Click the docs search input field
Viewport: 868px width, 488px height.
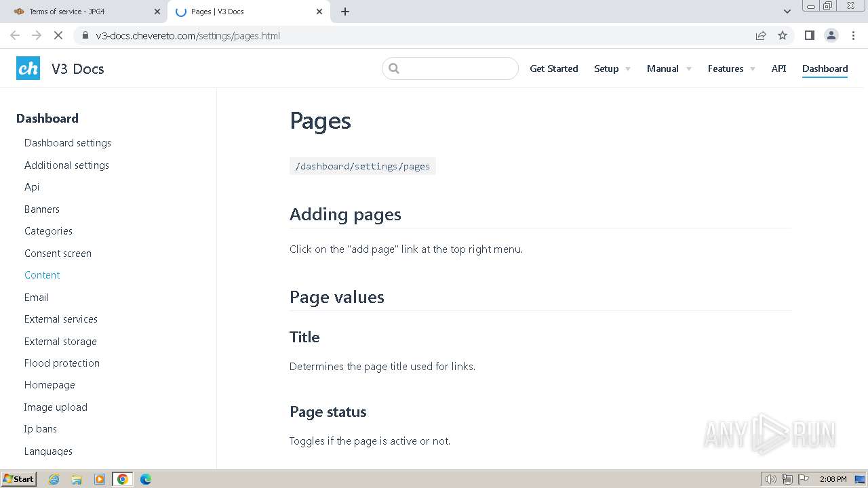(450, 68)
